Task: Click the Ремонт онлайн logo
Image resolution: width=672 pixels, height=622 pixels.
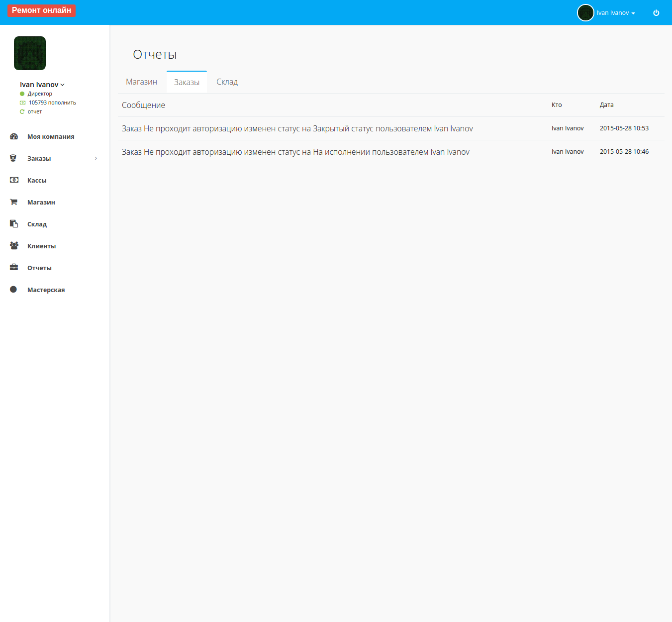Action: click(x=41, y=10)
